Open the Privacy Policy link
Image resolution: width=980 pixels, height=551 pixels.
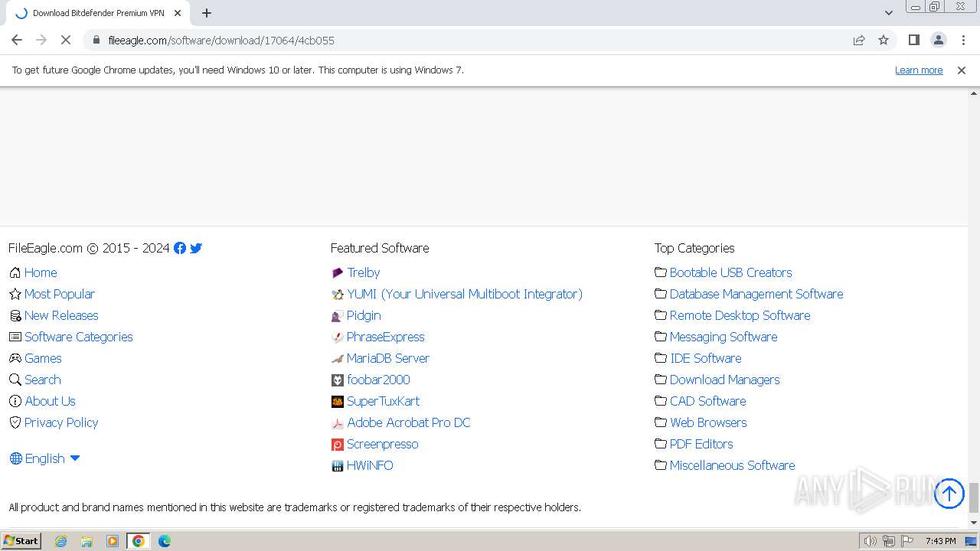pyautogui.click(x=61, y=422)
